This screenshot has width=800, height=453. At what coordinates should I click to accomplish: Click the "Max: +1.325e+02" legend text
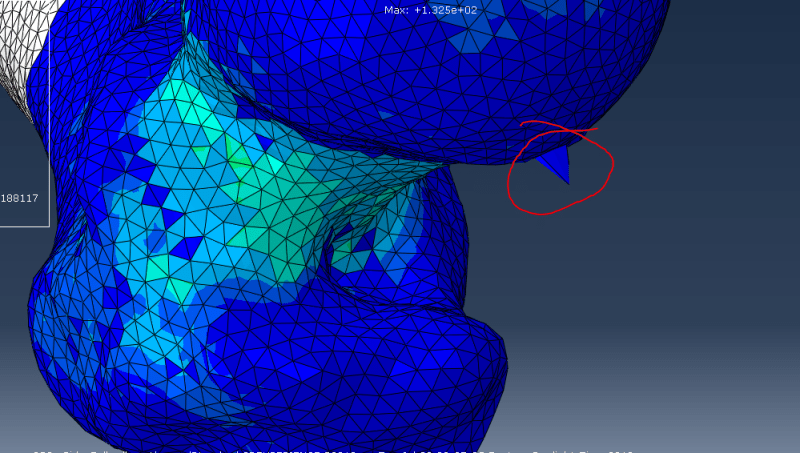(x=431, y=10)
